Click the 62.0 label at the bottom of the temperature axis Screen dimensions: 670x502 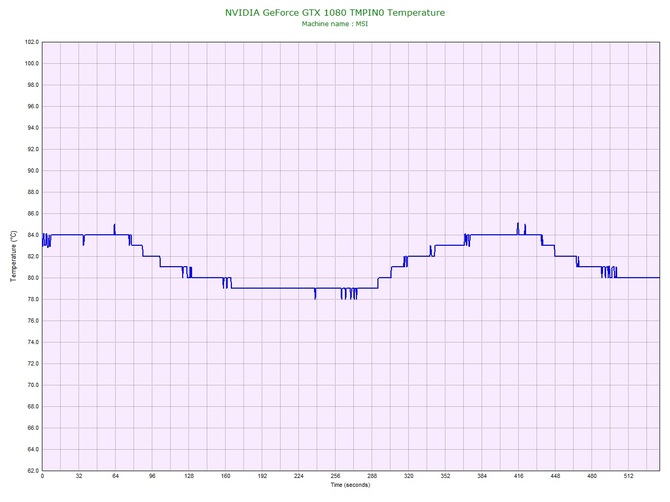click(x=31, y=470)
